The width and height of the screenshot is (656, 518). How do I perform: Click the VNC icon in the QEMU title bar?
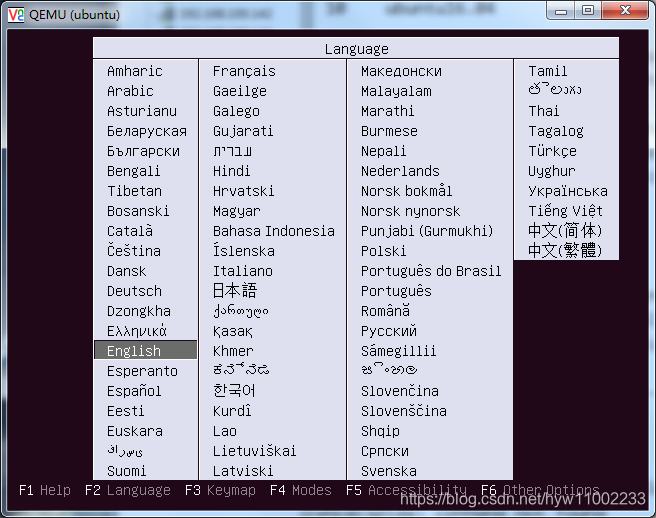point(16,15)
